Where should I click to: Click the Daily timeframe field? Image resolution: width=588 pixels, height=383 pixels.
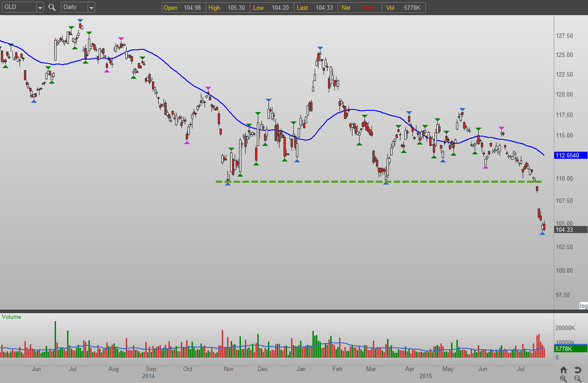click(74, 8)
